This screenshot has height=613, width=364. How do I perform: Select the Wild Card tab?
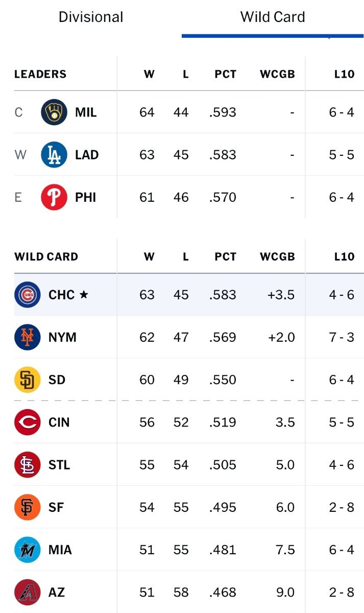pos(273,17)
